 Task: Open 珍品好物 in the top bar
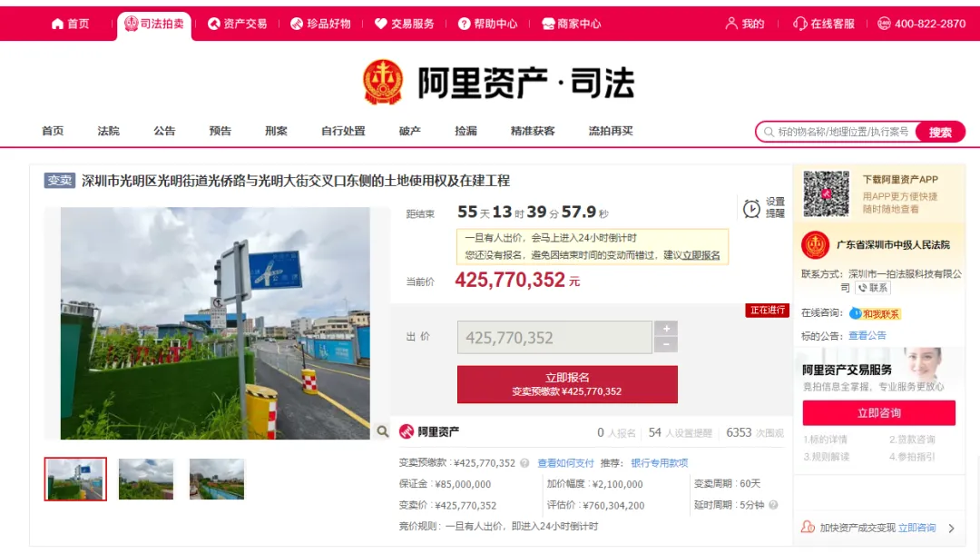tap(320, 24)
